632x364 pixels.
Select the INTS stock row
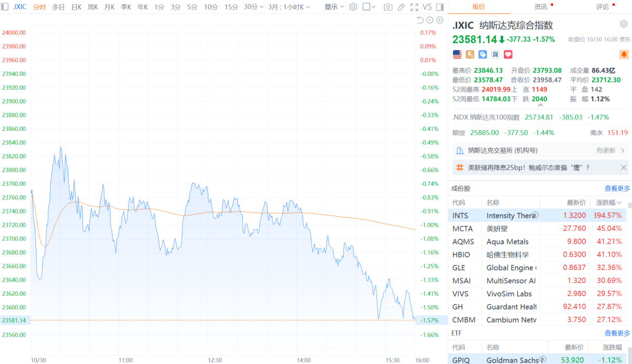click(x=537, y=216)
